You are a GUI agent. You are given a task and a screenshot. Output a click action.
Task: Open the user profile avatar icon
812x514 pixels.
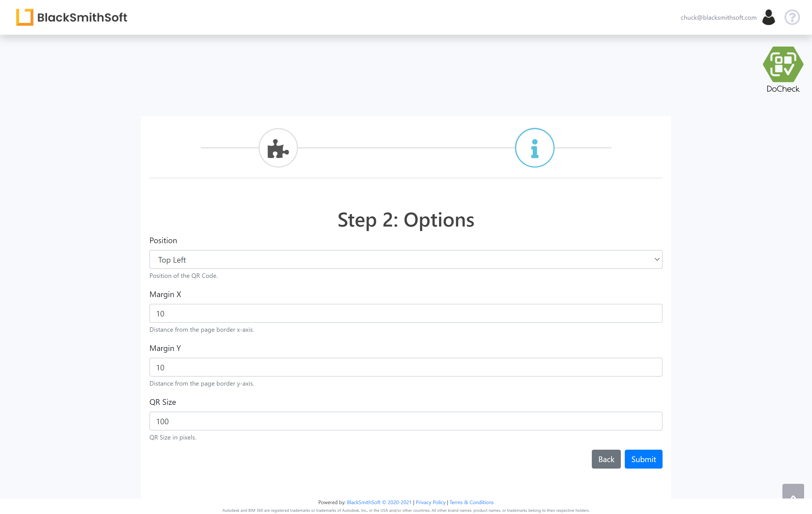click(x=769, y=17)
